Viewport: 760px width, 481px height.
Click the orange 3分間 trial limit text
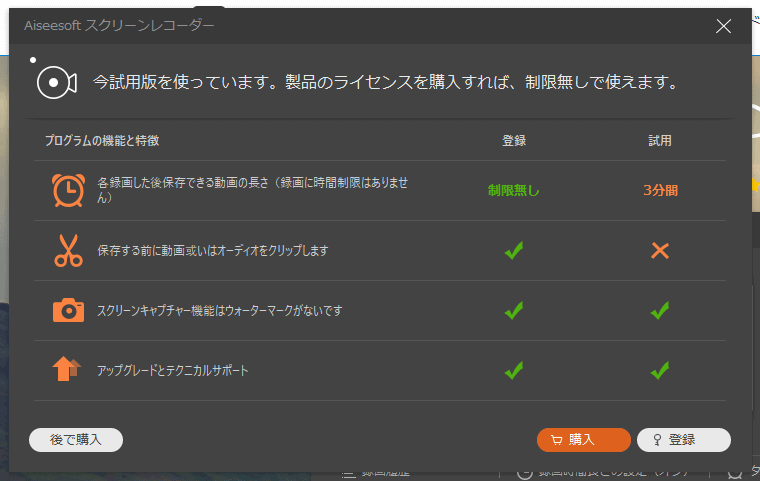(660, 190)
